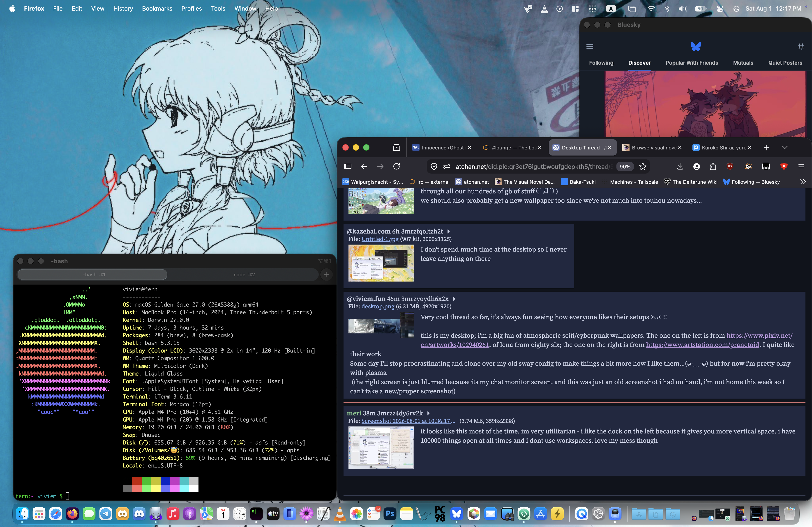Image resolution: width=812 pixels, height=527 pixels.
Task: Click the volume icon in the menu bar
Action: [683, 9]
